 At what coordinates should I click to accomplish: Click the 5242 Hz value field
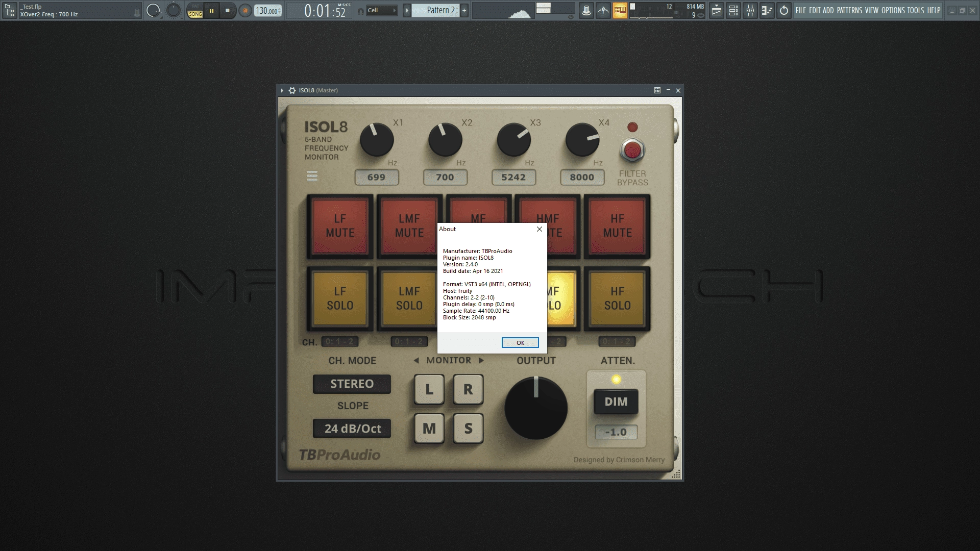coord(513,178)
